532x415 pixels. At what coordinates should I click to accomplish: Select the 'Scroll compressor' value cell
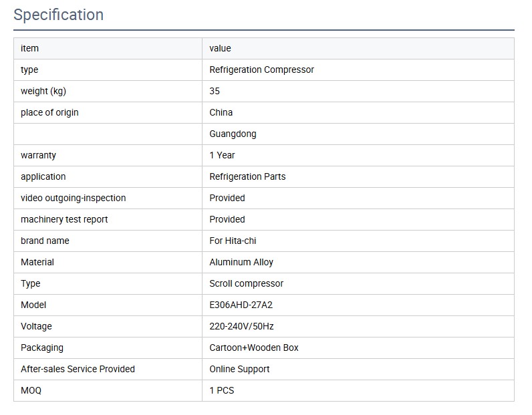click(x=246, y=283)
